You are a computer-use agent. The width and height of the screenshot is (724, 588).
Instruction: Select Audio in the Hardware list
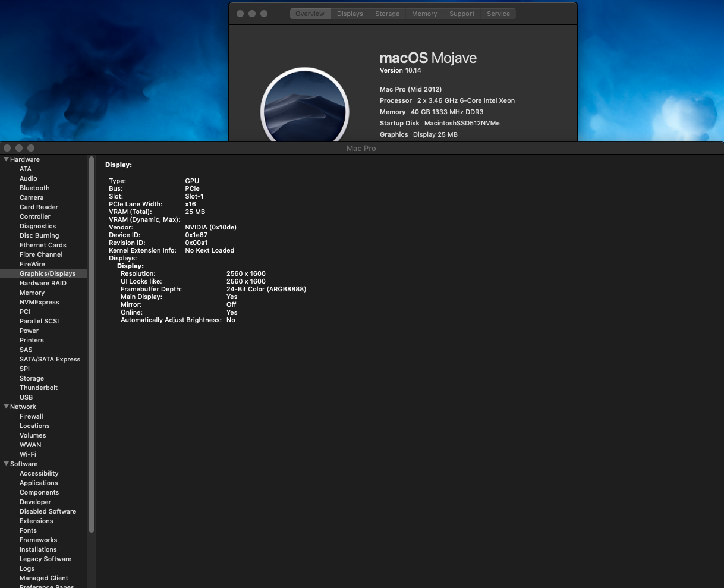[x=29, y=178]
